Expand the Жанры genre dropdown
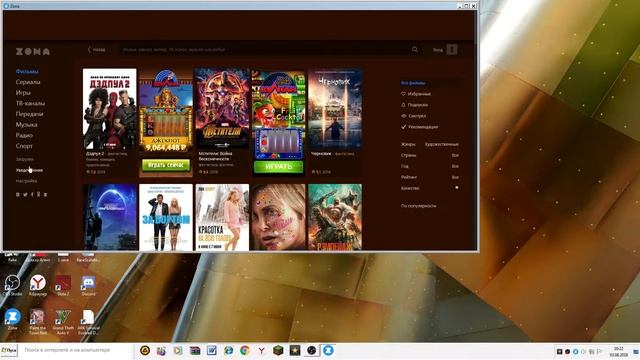The image size is (640, 360). click(x=430, y=144)
